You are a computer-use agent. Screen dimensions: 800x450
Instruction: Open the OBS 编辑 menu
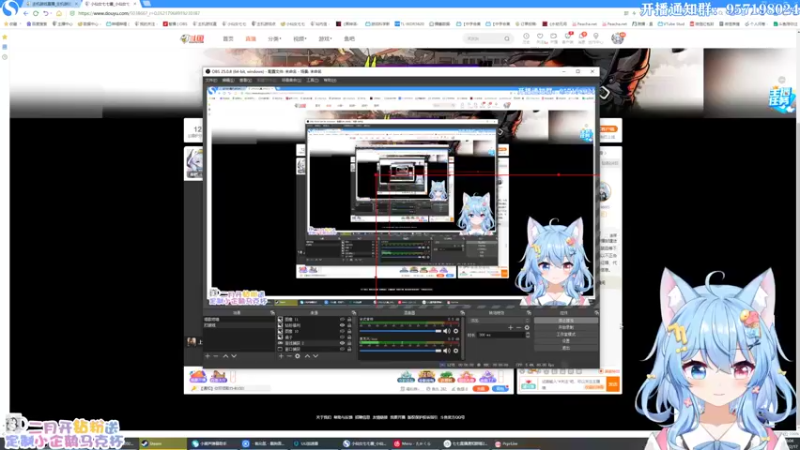coord(228,80)
